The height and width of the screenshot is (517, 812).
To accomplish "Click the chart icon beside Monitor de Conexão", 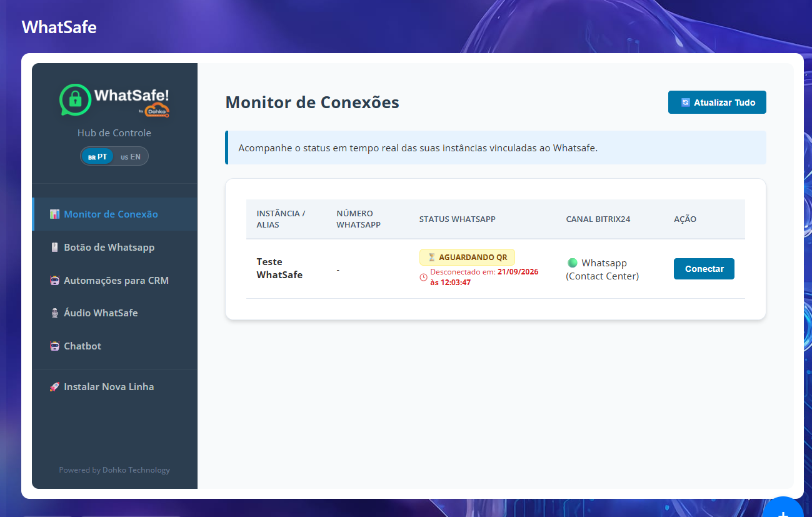I will tap(54, 214).
